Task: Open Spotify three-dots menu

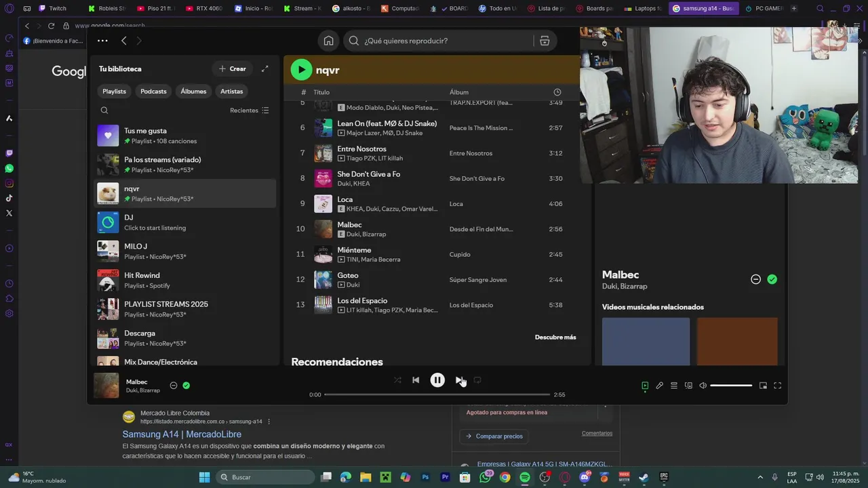Action: click(102, 41)
